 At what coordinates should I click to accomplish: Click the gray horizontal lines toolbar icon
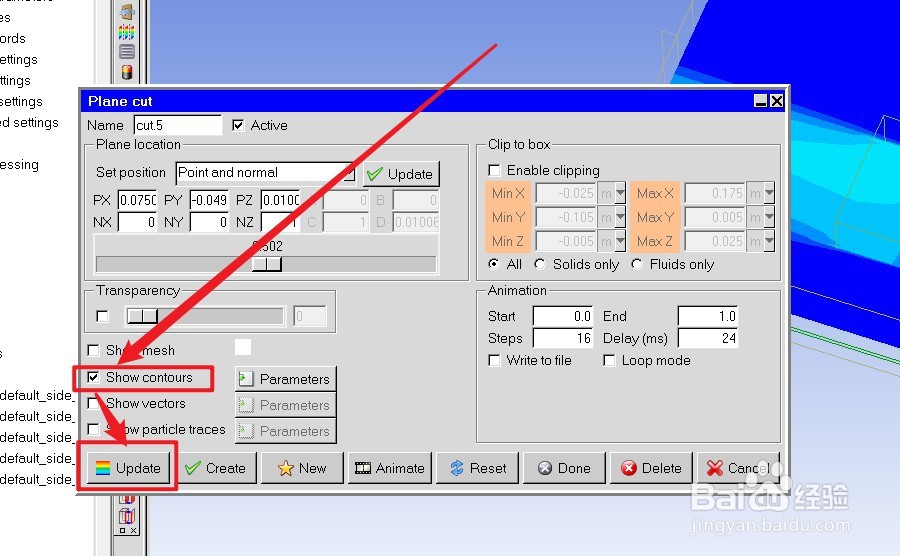pyautogui.click(x=127, y=52)
